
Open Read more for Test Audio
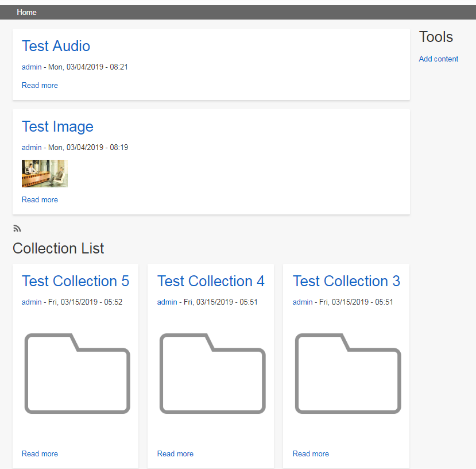point(40,85)
